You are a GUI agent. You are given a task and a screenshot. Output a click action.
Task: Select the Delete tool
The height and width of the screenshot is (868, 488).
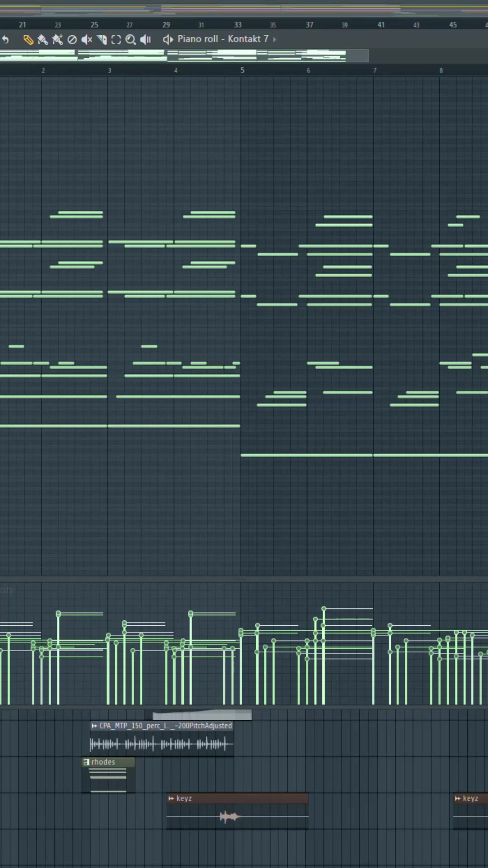point(72,40)
